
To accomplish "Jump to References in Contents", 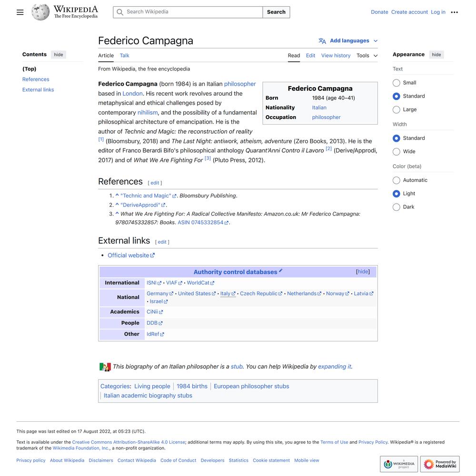I will [36, 79].
